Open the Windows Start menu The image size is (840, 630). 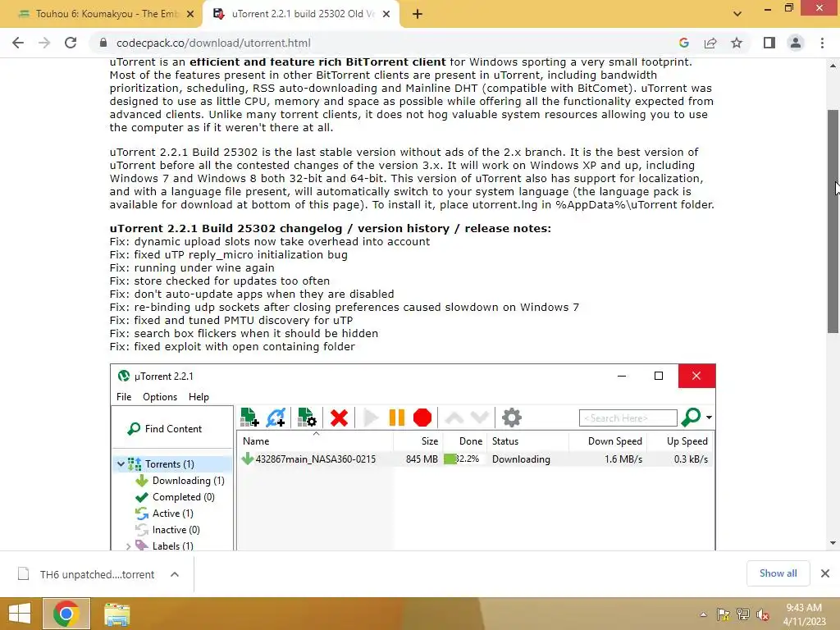(x=20, y=614)
